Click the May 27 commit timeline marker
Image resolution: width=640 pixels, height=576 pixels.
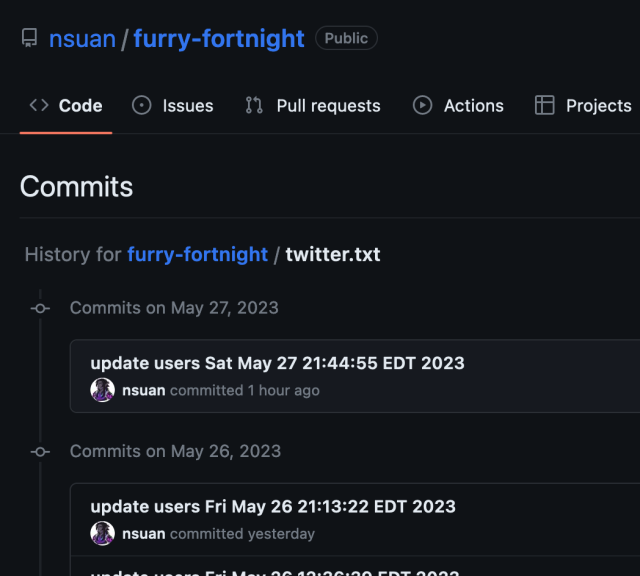click(41, 308)
